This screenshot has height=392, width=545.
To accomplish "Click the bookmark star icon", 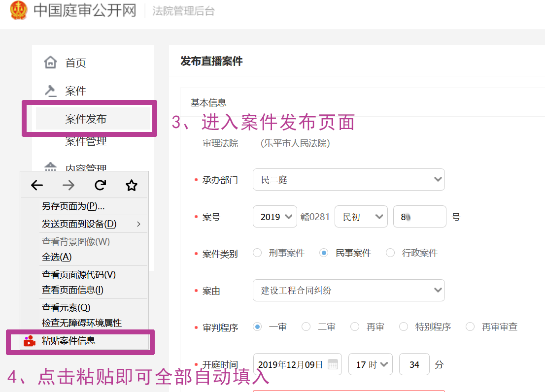I will pyautogui.click(x=131, y=185).
